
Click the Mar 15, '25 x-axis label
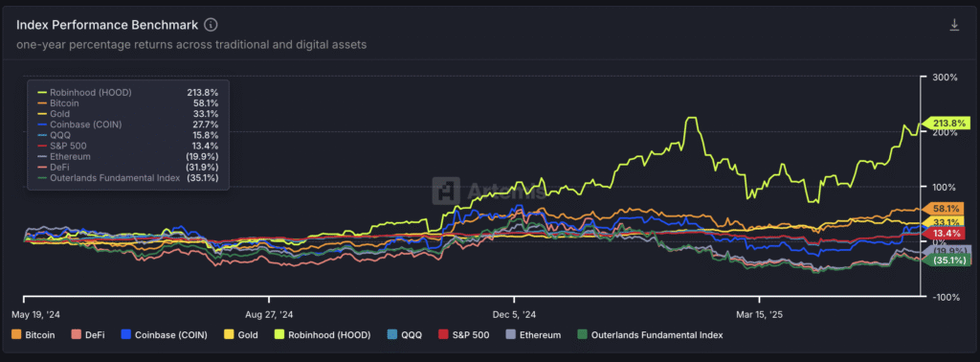(759, 314)
